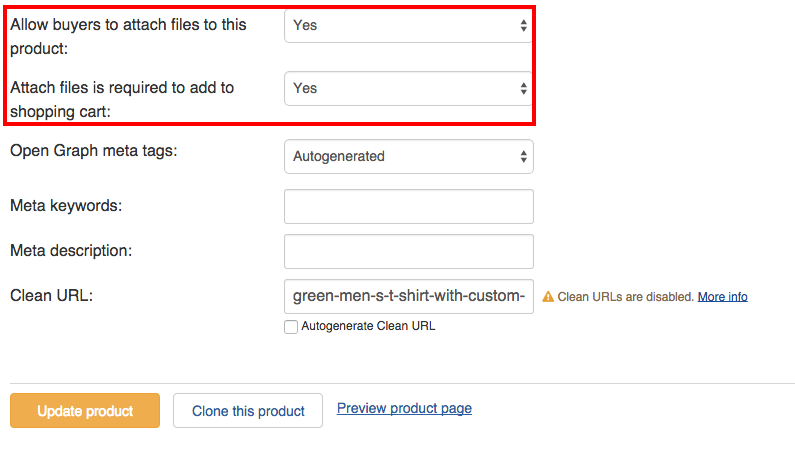The height and width of the screenshot is (458, 795).
Task: Click the Clone this product button
Action: click(248, 410)
